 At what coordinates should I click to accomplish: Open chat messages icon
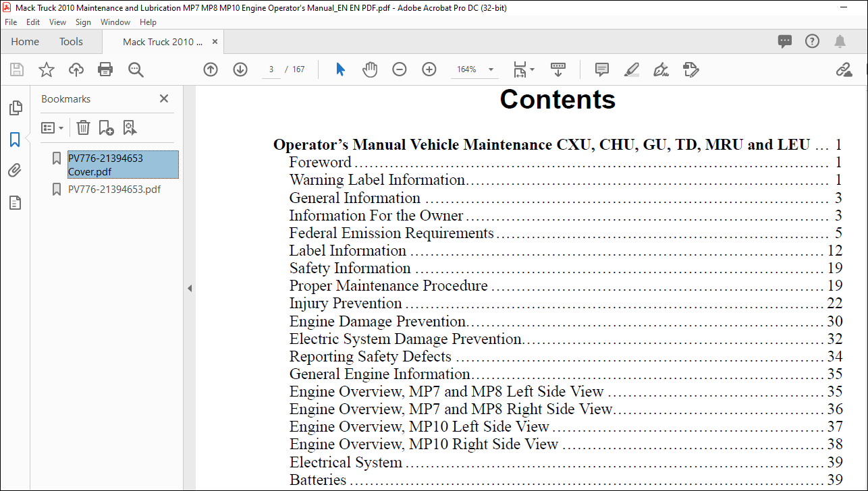(x=785, y=42)
